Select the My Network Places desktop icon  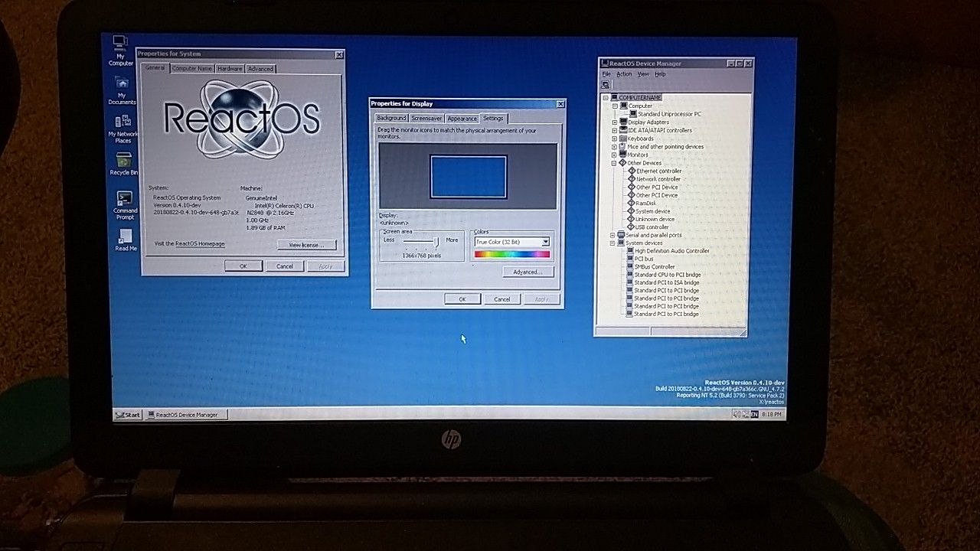tap(122, 129)
